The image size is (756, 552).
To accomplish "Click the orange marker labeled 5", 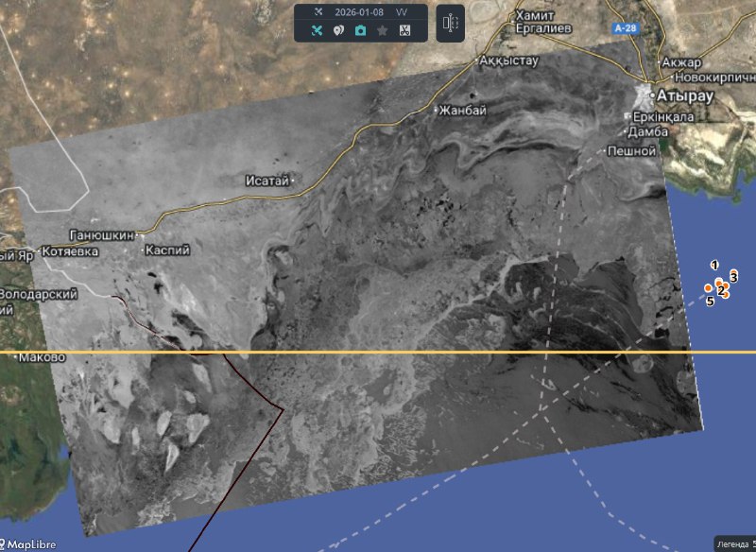I will click(708, 288).
